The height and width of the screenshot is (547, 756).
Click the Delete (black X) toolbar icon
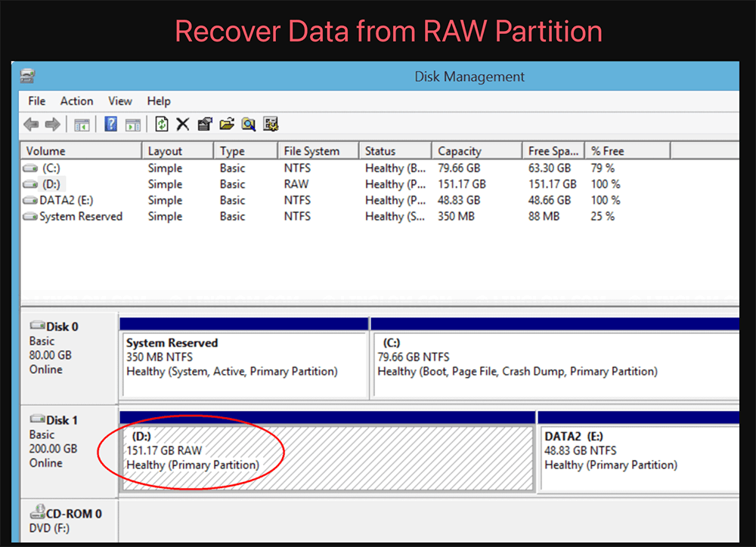(183, 125)
